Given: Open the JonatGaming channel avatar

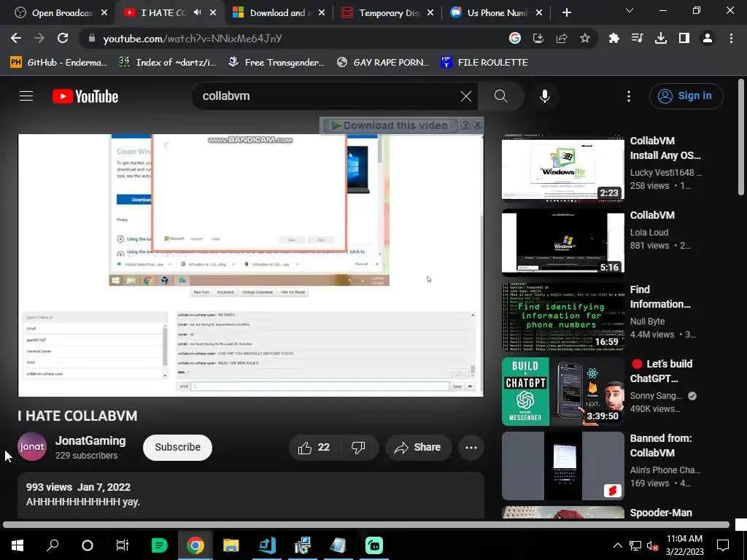Looking at the screenshot, I should point(32,447).
